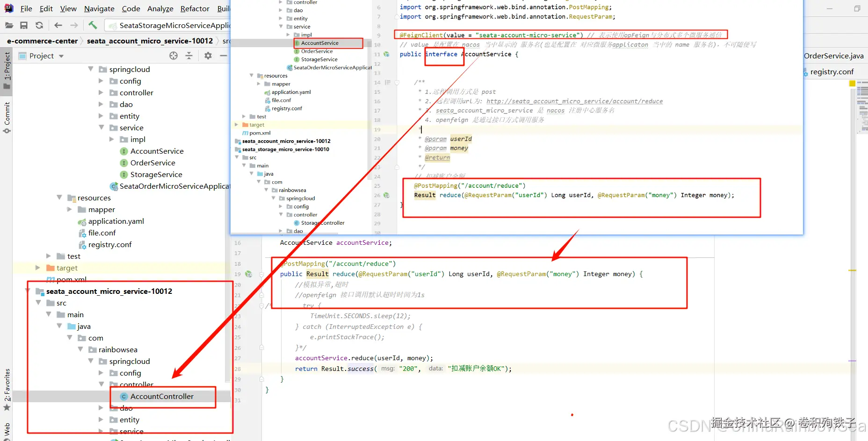Click the Collapse All icon in Project panel
Viewport: 868px width, 441px height.
pyautogui.click(x=189, y=56)
